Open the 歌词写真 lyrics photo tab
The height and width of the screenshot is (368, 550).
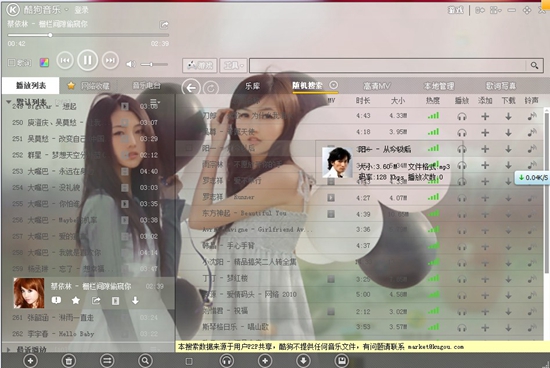(x=501, y=86)
